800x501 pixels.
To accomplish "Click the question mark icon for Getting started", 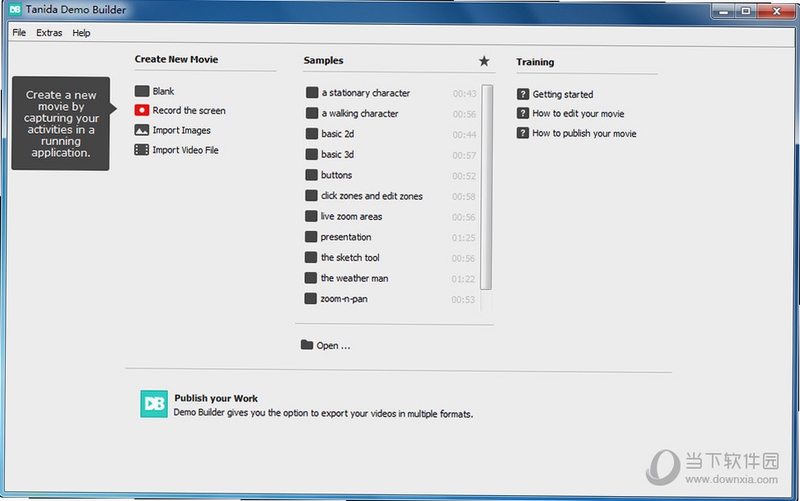I will [x=523, y=94].
